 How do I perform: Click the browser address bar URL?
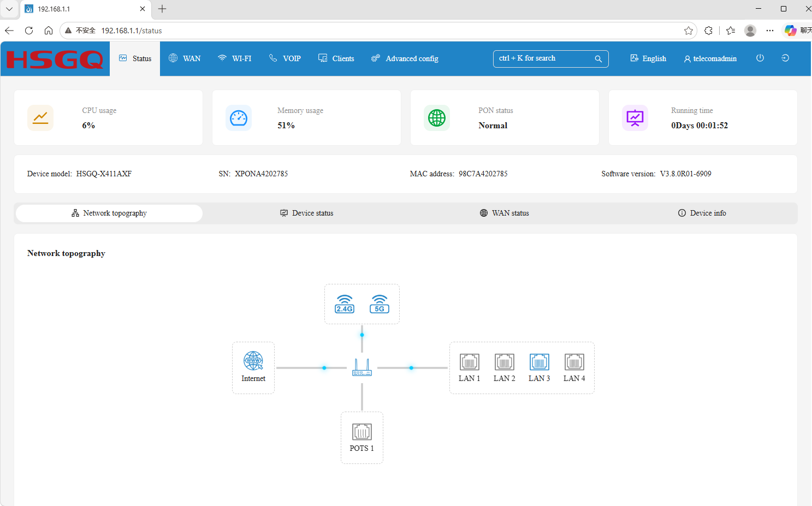tap(132, 31)
